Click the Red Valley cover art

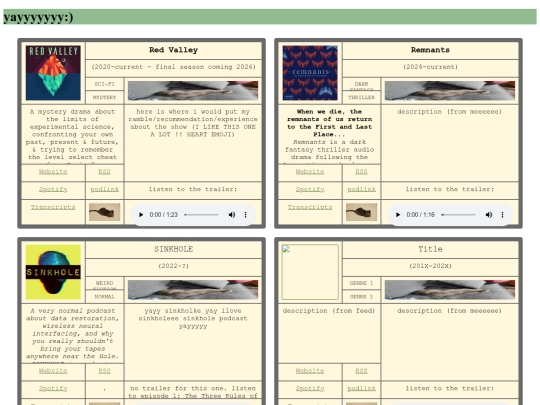click(x=53, y=73)
